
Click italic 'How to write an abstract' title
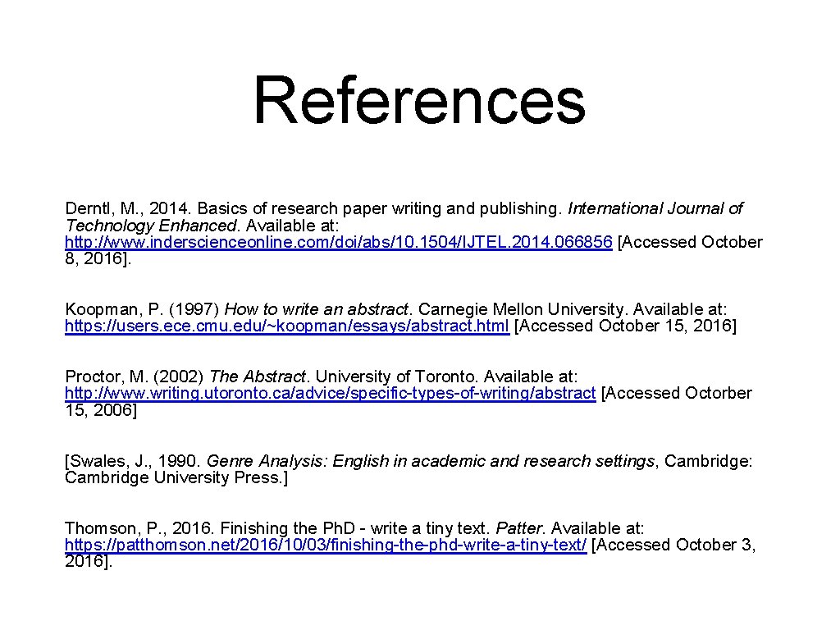pyautogui.click(x=316, y=309)
